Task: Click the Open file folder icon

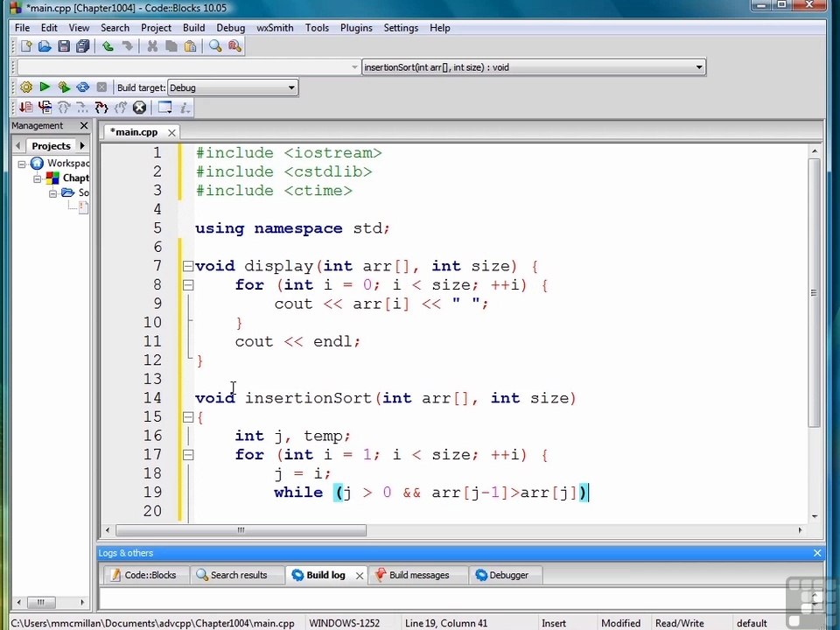Action: coord(45,46)
